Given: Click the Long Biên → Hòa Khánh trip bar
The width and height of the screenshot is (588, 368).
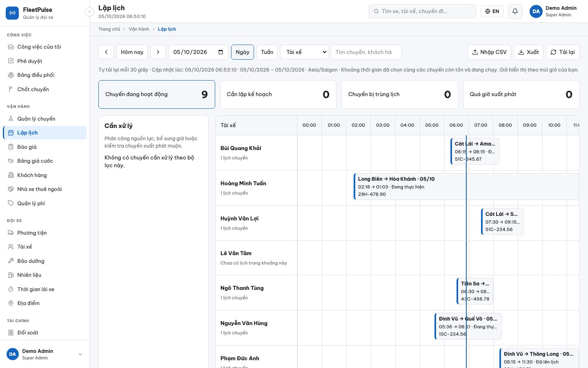Looking at the screenshot, I should (466, 186).
